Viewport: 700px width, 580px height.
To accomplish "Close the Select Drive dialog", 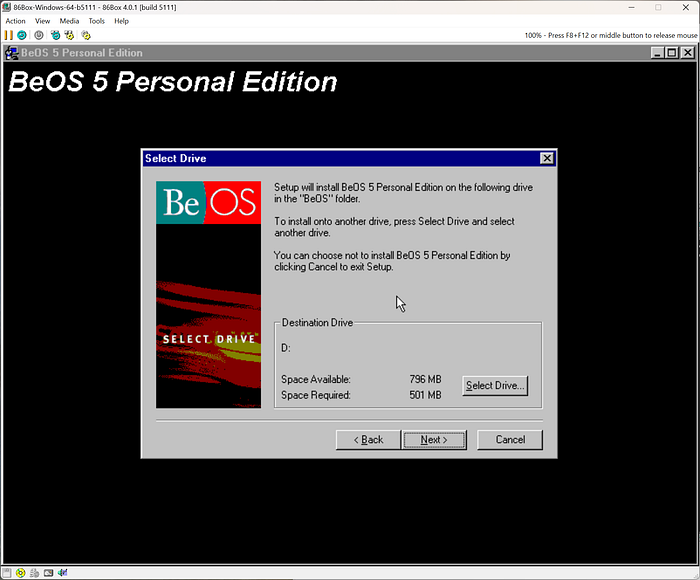I will pos(547,159).
